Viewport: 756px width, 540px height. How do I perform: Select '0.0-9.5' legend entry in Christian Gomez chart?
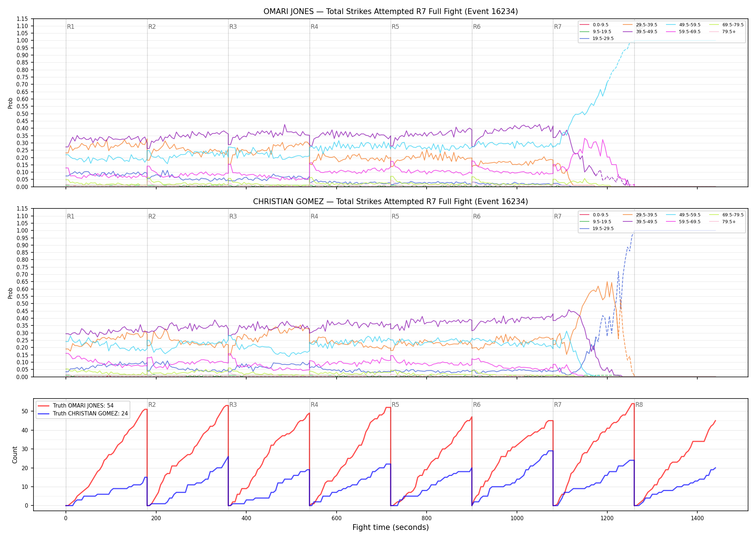point(594,215)
